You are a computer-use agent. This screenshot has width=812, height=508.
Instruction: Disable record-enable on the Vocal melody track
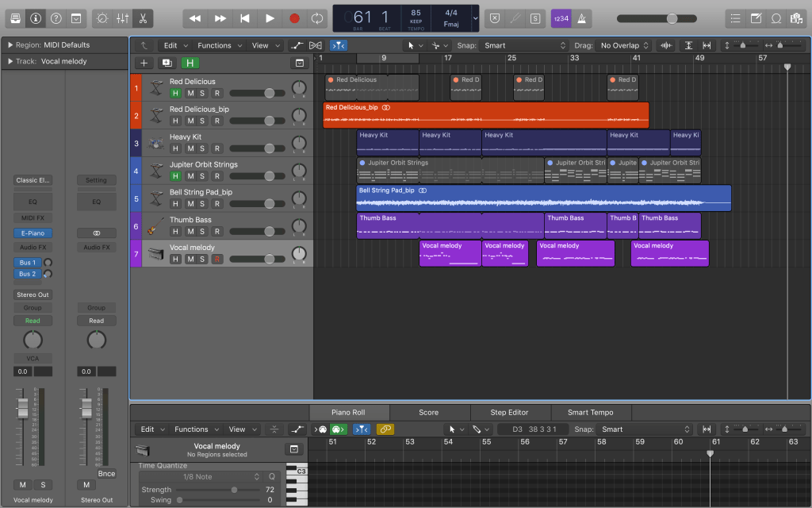(x=216, y=260)
